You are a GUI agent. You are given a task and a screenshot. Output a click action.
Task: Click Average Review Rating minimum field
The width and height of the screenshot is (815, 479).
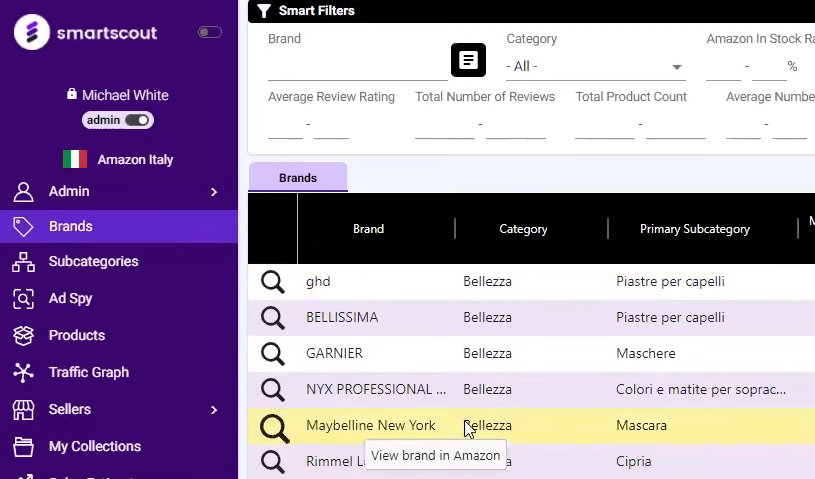coord(285,126)
